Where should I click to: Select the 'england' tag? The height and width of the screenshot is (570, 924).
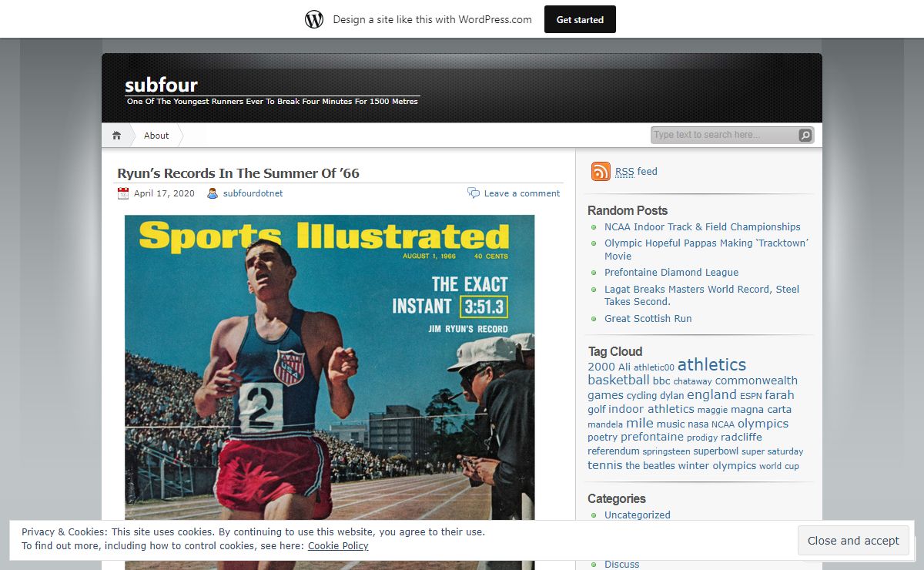[x=711, y=394]
